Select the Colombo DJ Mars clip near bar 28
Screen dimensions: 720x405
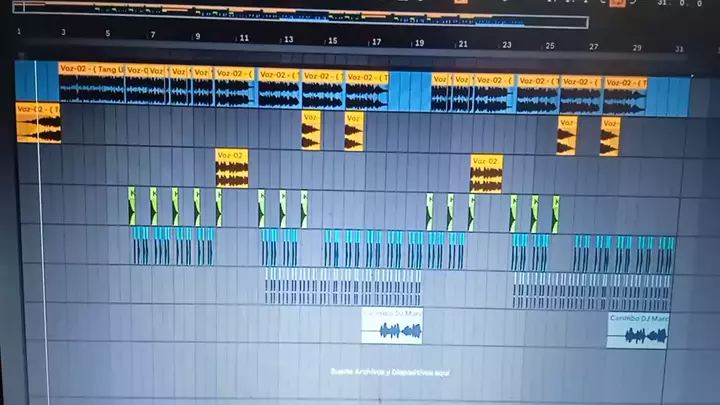tap(638, 331)
